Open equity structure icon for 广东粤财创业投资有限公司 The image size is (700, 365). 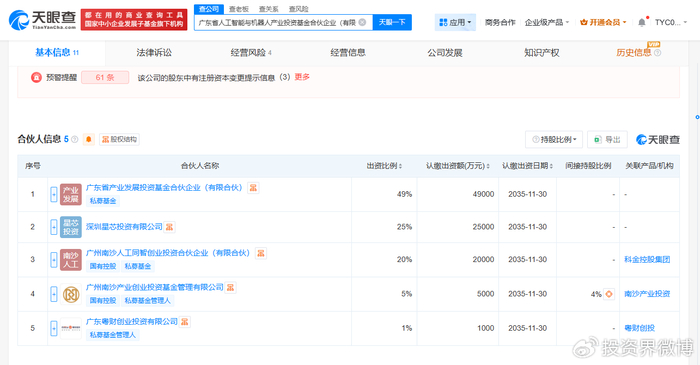185,322
